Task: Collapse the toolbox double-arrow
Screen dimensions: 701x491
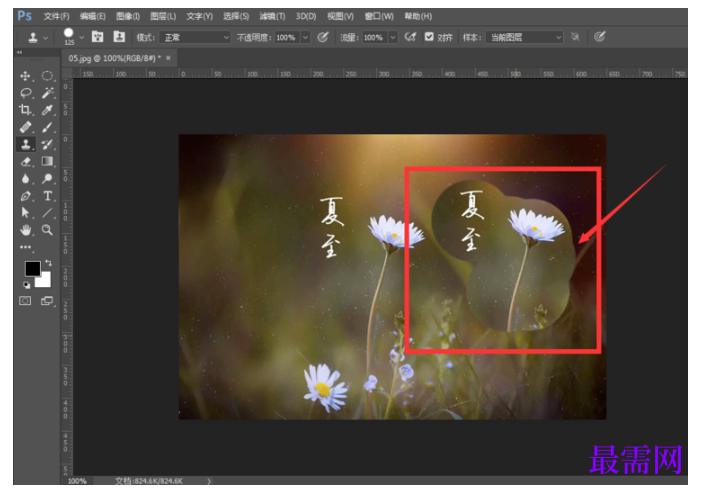Action: [x=20, y=52]
